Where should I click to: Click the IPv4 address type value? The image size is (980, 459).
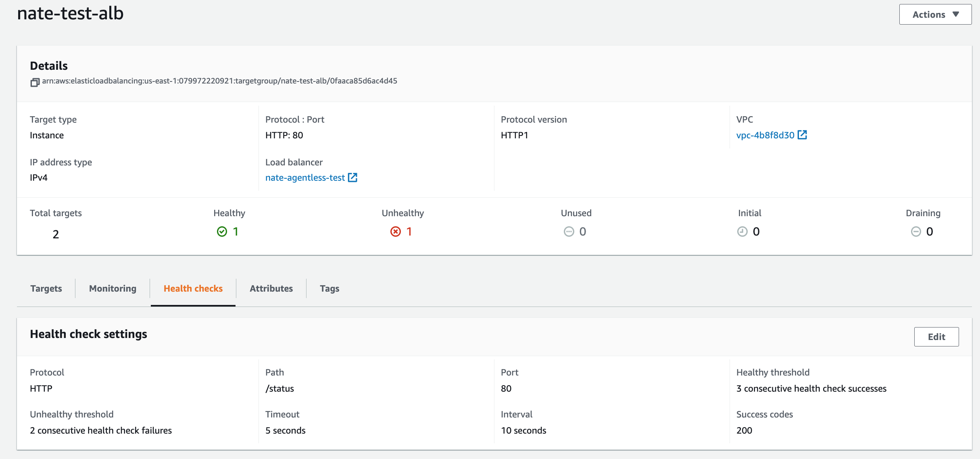[39, 177]
